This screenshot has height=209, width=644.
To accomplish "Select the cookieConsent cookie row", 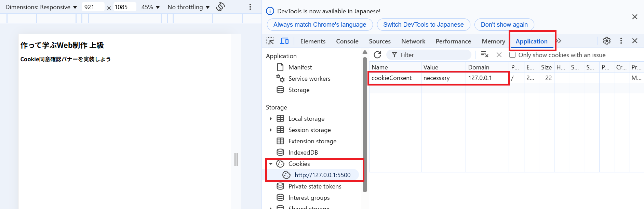I will (x=391, y=78).
